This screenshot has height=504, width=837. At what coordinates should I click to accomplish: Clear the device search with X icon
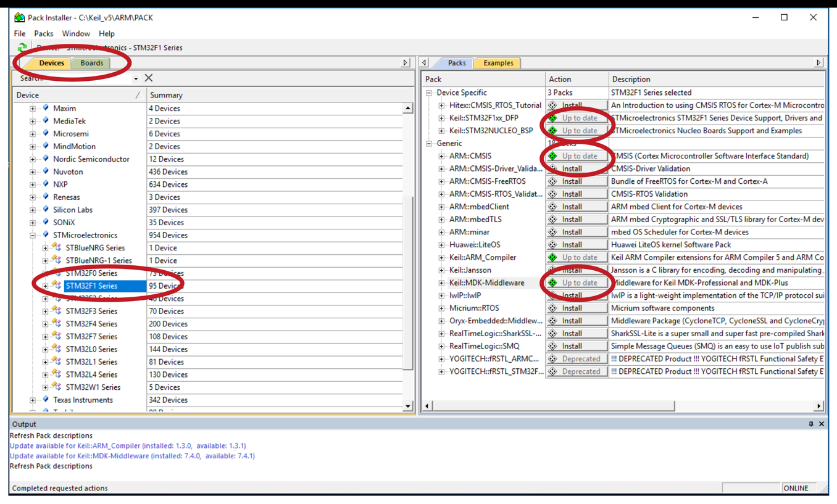pyautogui.click(x=149, y=78)
